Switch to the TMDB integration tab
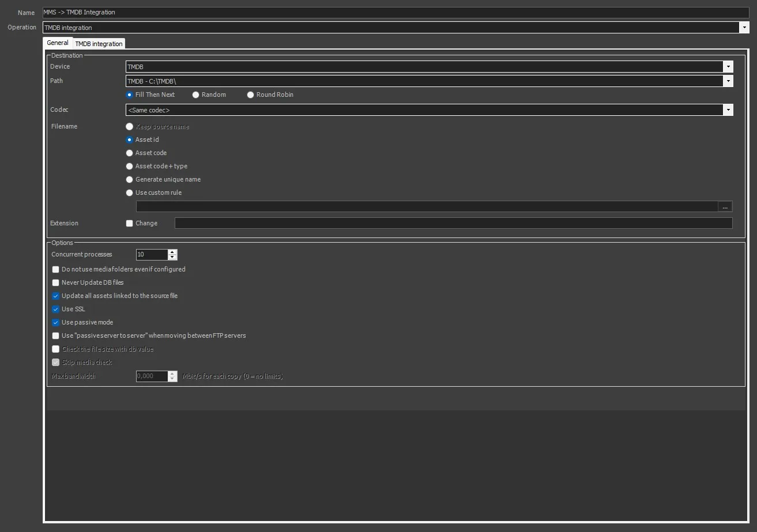Viewport: 757px width, 532px height. [x=99, y=44]
